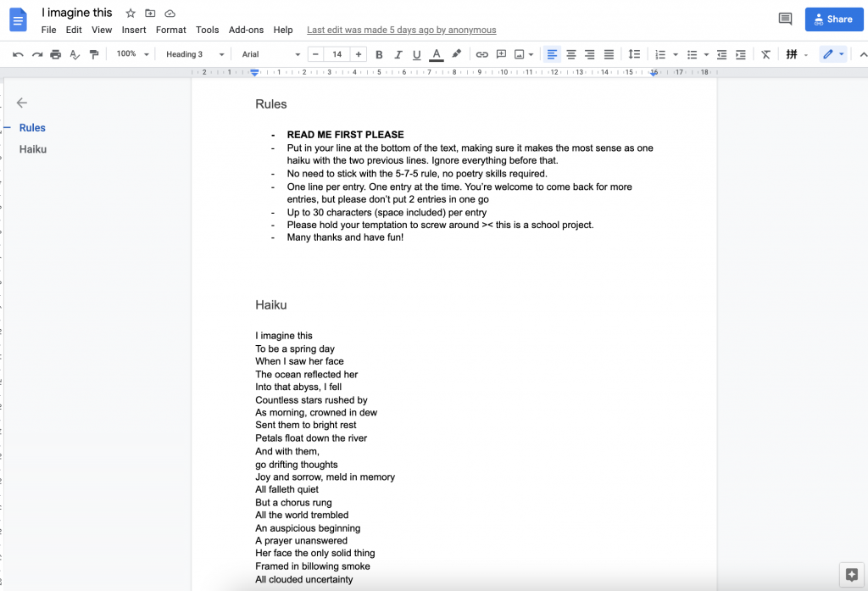Click the input tools grid icon
The width and height of the screenshot is (868, 591).
792,54
